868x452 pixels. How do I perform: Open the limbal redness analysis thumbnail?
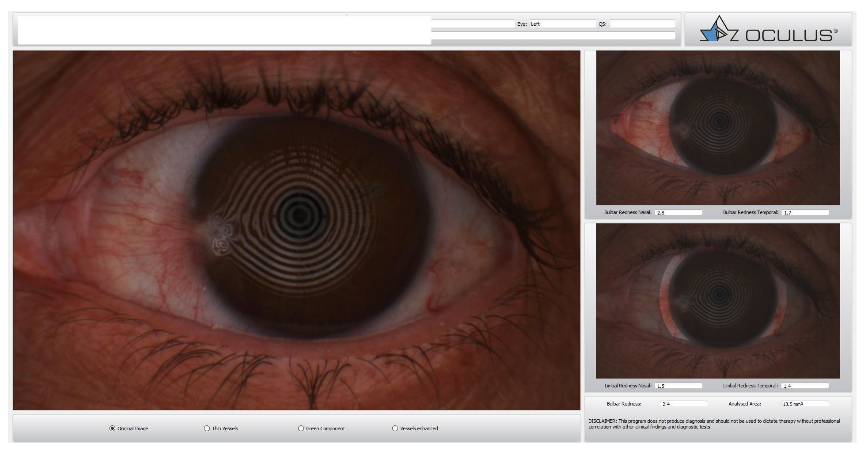click(718, 301)
